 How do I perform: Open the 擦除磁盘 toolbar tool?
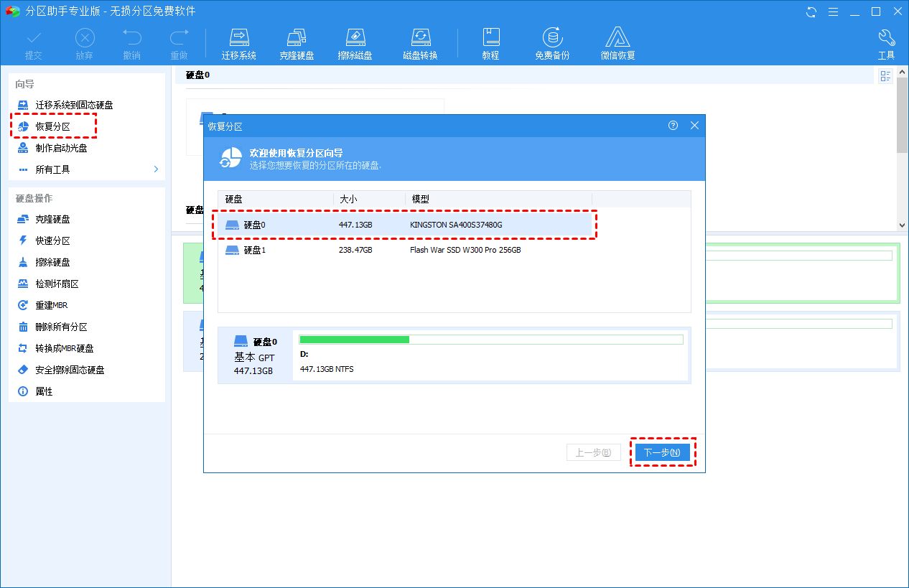coord(355,45)
